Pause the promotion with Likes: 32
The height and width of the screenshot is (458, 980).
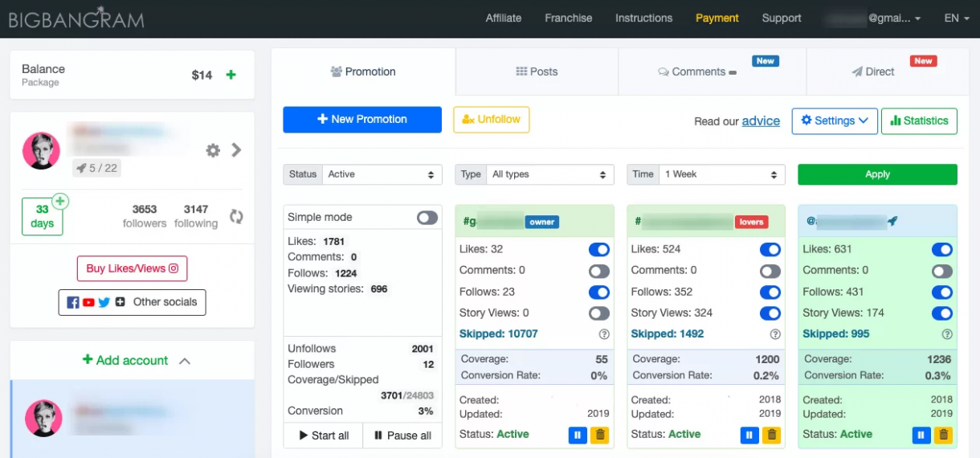[578, 435]
